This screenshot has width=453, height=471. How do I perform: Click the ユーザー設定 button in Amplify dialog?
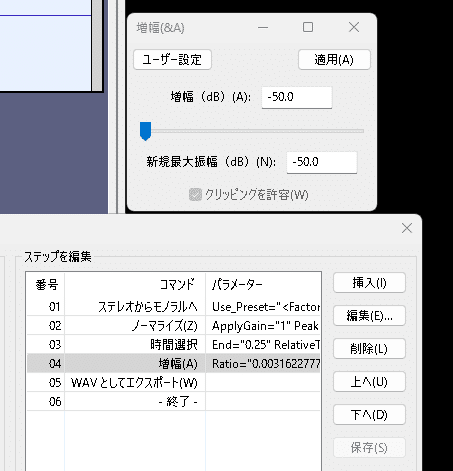172,60
